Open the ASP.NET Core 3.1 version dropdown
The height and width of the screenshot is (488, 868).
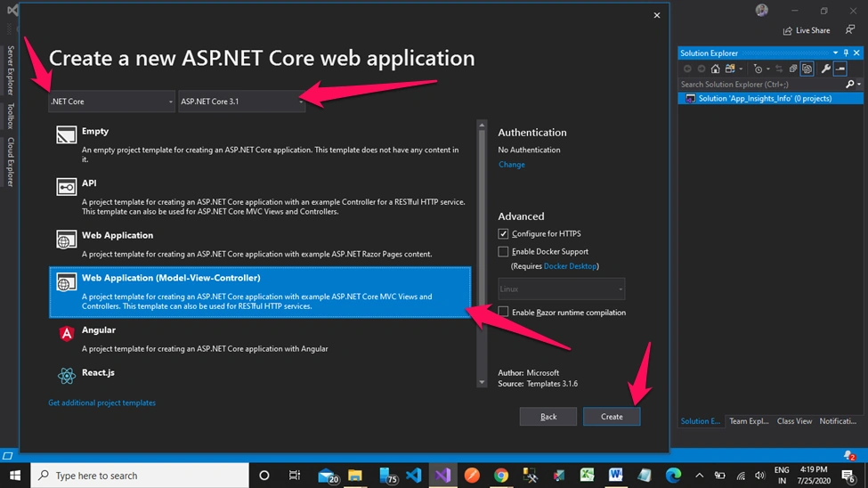coord(242,102)
